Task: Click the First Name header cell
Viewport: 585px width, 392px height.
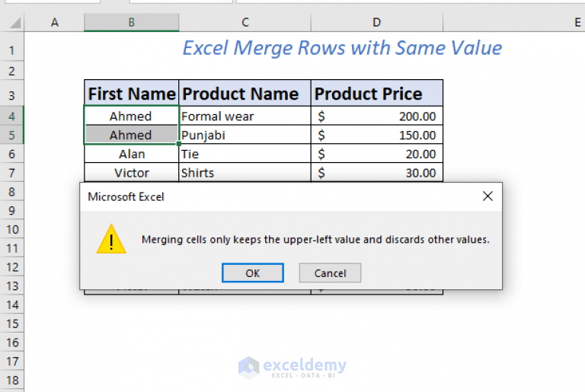Action: click(131, 94)
